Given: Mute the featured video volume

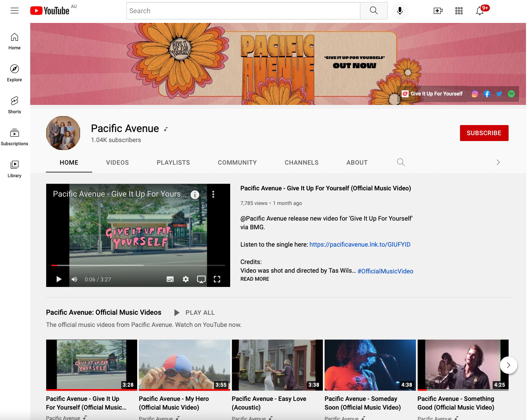Looking at the screenshot, I should coord(74,279).
